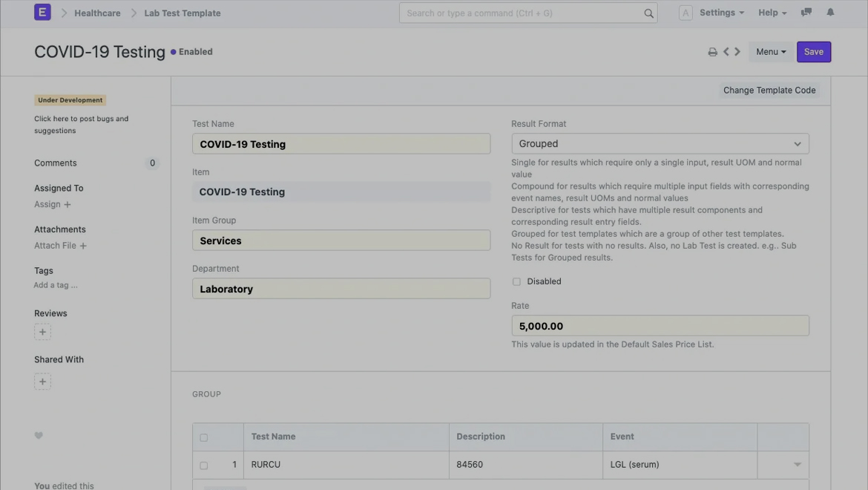Open the chat messages icon
This screenshot has height=490, width=868.
coord(806,13)
